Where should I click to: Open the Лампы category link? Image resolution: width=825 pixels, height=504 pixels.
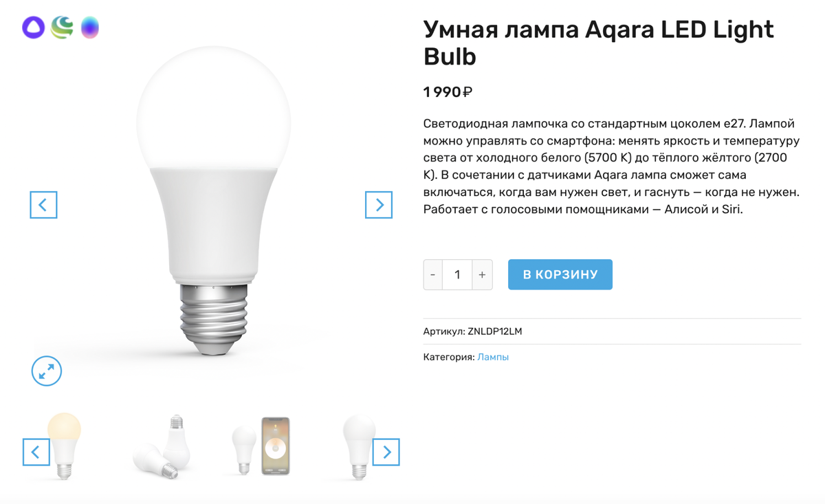pos(493,357)
